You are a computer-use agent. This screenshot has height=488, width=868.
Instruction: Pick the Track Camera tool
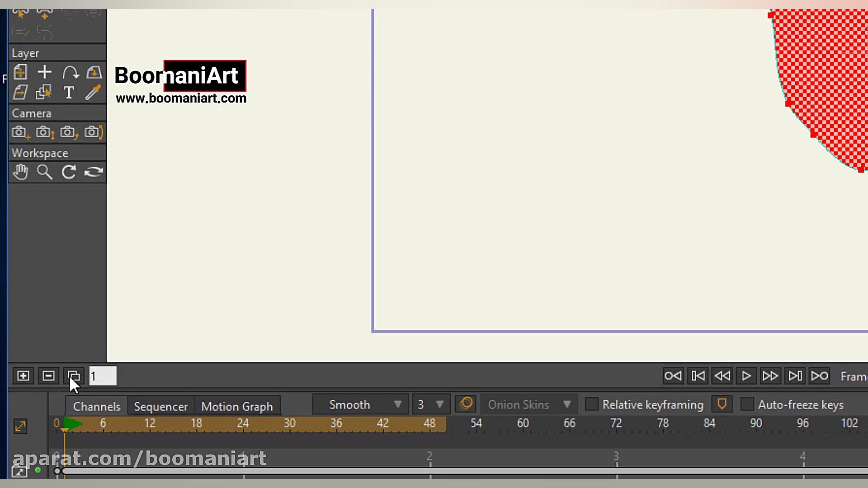pyautogui.click(x=20, y=132)
